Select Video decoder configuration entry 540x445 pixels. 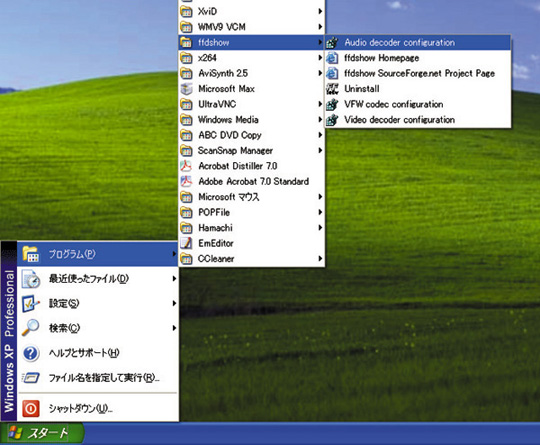(x=418, y=120)
